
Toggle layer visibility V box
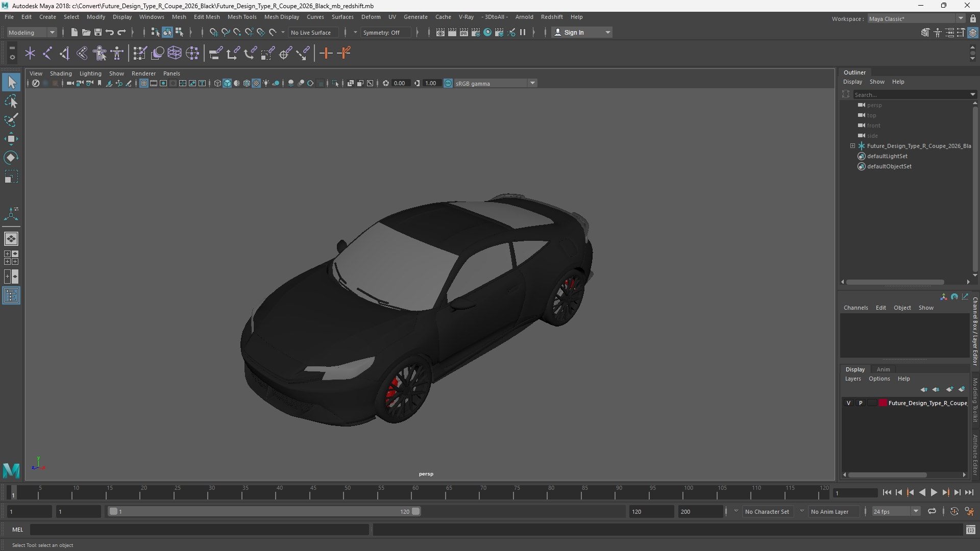click(849, 403)
